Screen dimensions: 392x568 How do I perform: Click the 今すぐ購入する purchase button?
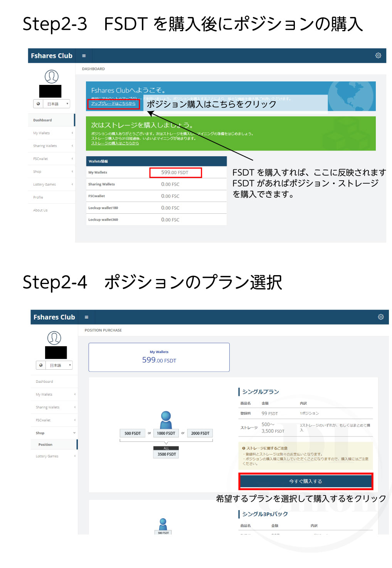click(x=306, y=481)
